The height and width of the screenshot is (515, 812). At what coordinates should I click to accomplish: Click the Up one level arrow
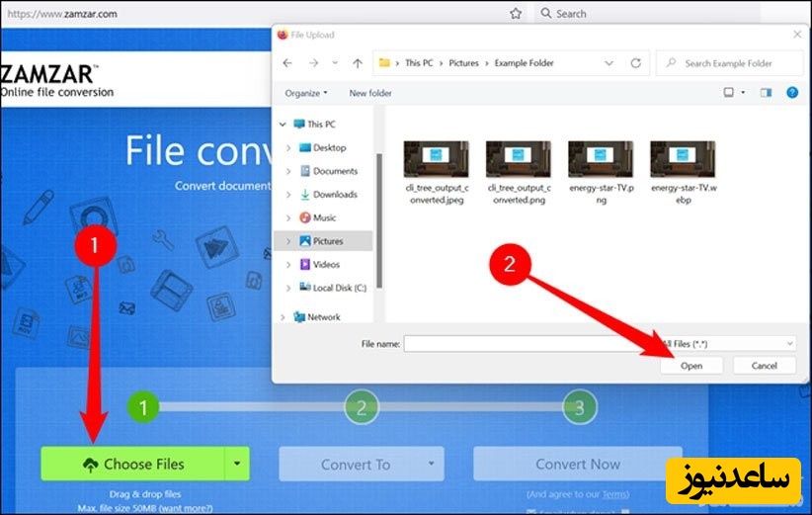click(x=355, y=63)
